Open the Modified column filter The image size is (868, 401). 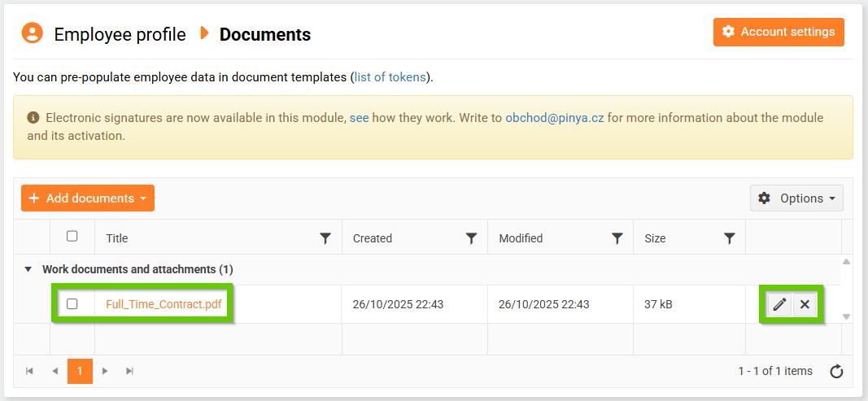pos(617,238)
